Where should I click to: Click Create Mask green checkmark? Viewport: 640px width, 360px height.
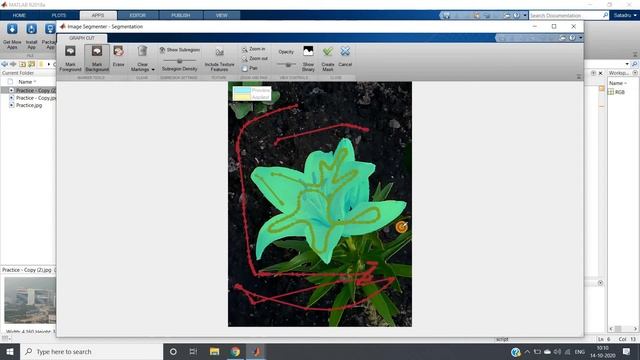[x=327, y=58]
